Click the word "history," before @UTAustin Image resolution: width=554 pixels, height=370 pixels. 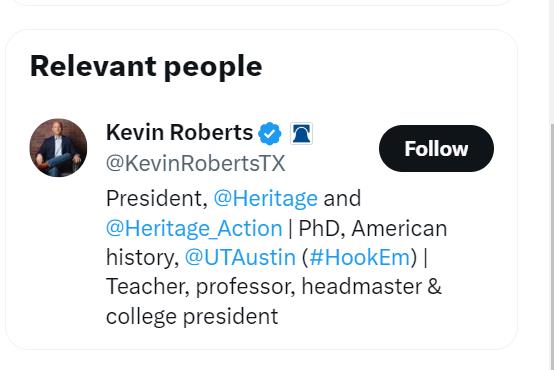pos(142,257)
